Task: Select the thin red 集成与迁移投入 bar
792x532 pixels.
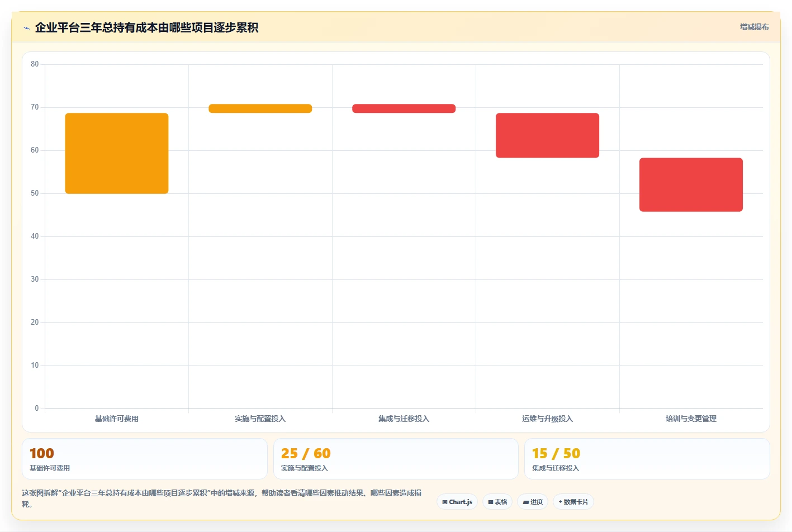Action: tap(404, 108)
